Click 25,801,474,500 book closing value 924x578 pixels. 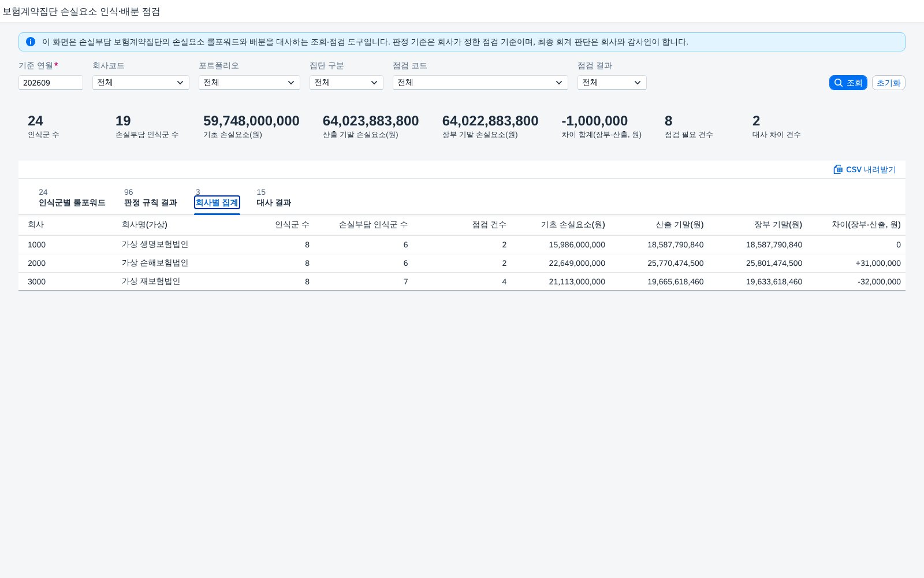coord(774,263)
